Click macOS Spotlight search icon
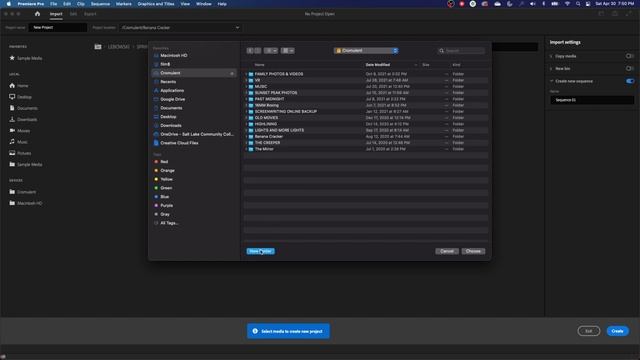640x360 pixels. pyautogui.click(x=578, y=4)
